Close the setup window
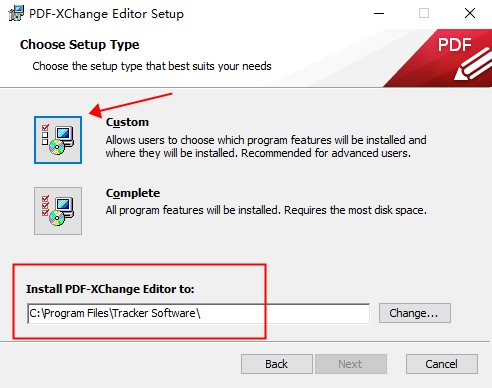This screenshot has height=388, width=492. [x=470, y=14]
